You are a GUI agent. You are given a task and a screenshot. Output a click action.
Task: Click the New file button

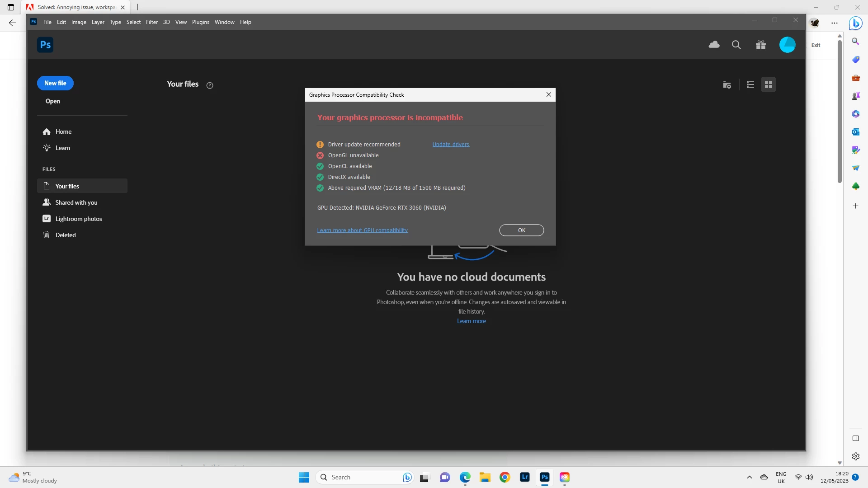pyautogui.click(x=55, y=83)
